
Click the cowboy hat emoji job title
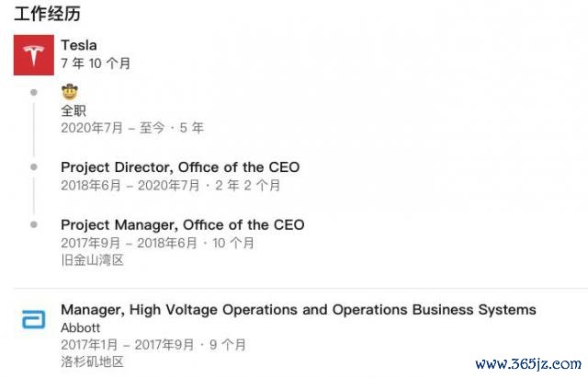69,92
